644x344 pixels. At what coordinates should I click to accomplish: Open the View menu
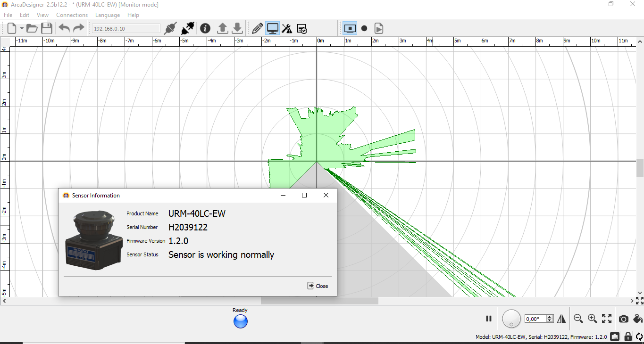43,15
